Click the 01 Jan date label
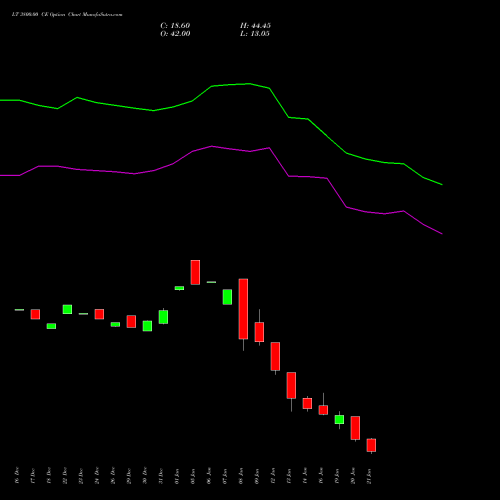This screenshot has height=500, width=500. pos(177,476)
